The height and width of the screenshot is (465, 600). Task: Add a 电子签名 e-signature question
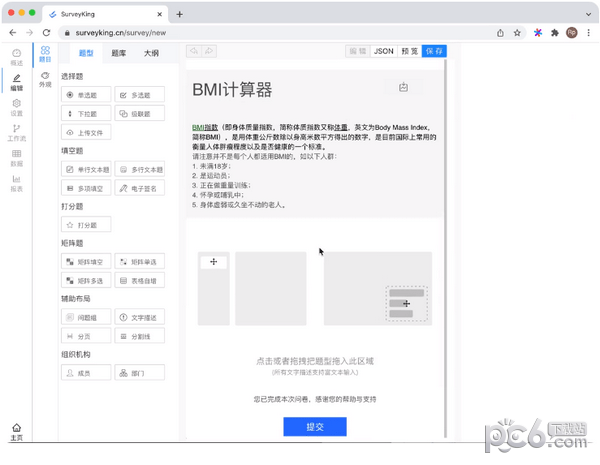click(140, 188)
